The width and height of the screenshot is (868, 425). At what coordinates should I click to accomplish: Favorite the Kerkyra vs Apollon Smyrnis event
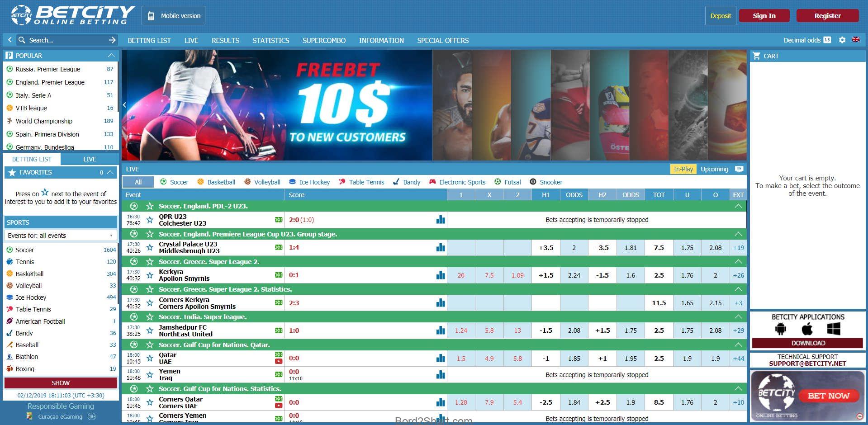(x=150, y=275)
